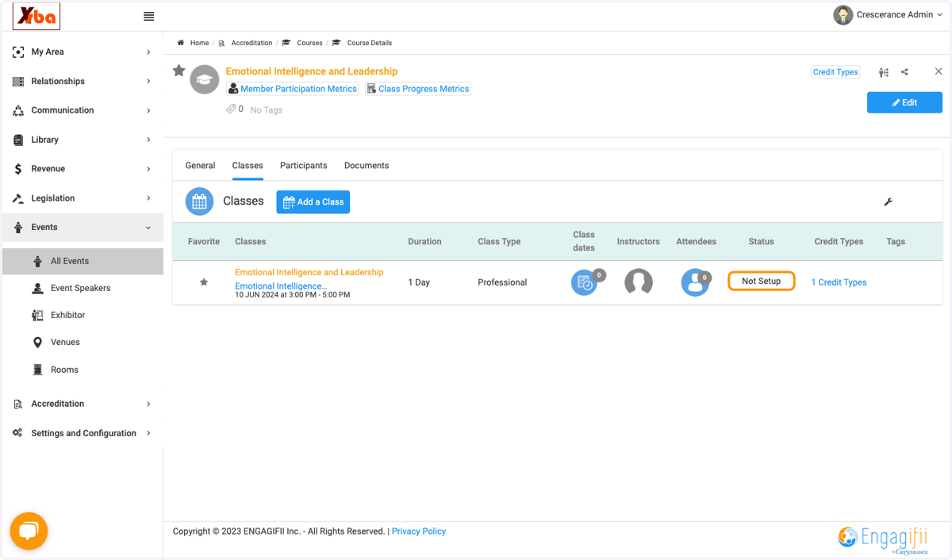Screen dimensions: 952x560
Task: Open the orange chat widget
Action: point(29,531)
